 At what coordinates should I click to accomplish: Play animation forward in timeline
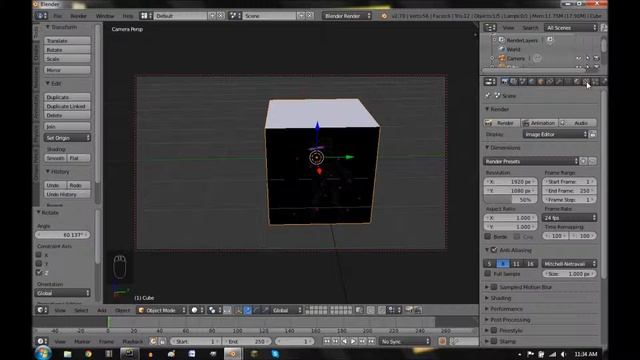(x=353, y=341)
